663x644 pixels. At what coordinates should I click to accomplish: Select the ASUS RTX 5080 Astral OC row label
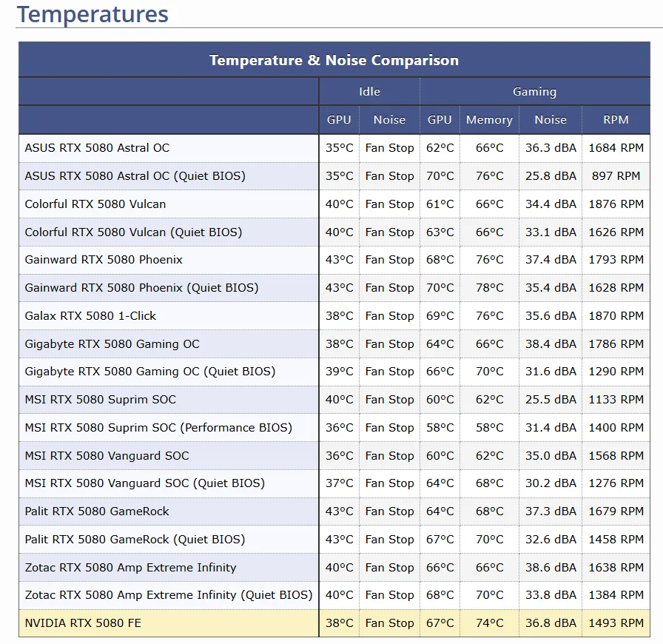pos(97,148)
